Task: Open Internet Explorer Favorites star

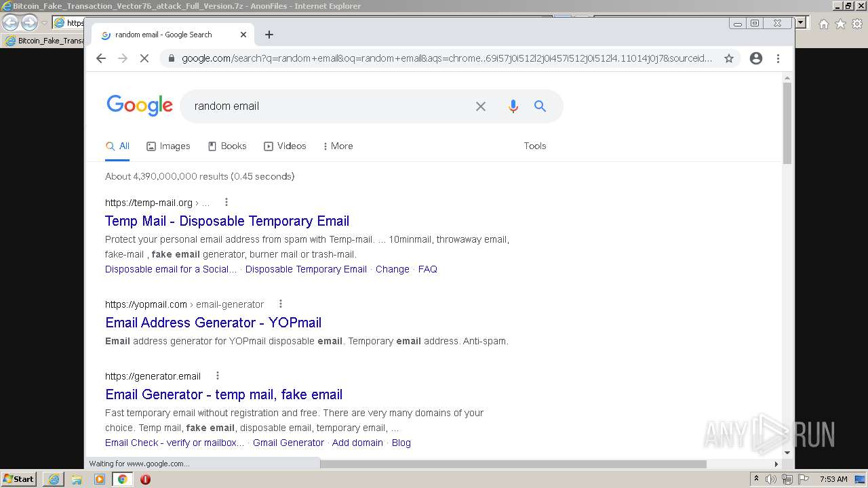Action: tap(840, 24)
